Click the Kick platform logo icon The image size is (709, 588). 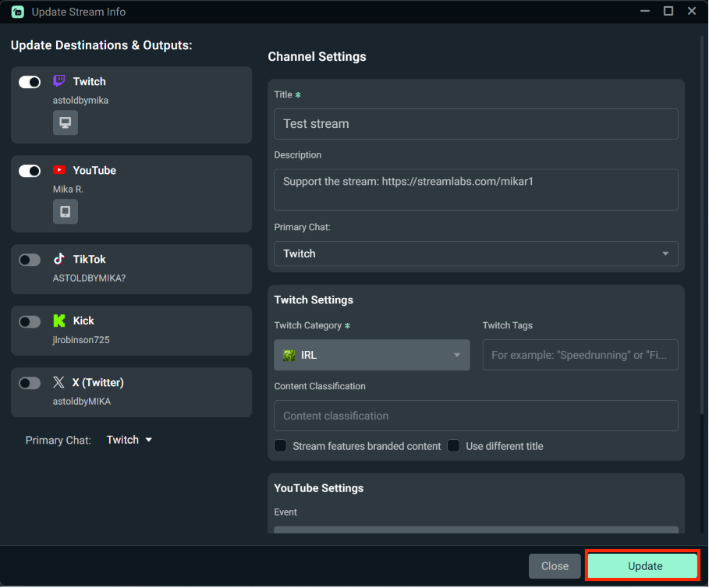pyautogui.click(x=59, y=321)
